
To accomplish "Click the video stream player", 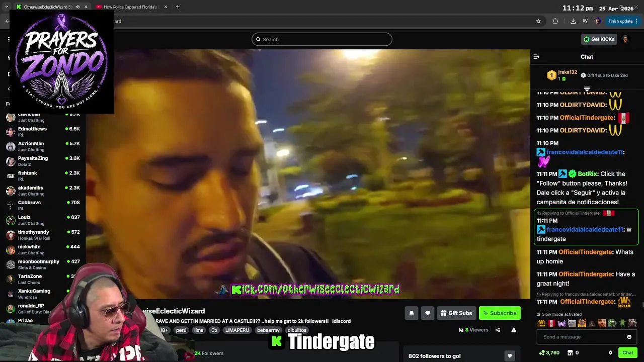I will (x=308, y=174).
